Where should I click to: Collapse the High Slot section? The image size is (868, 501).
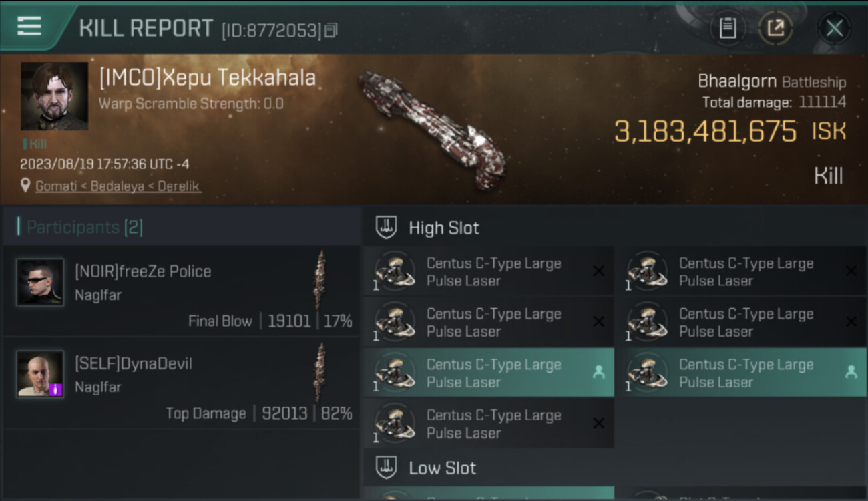pos(444,228)
